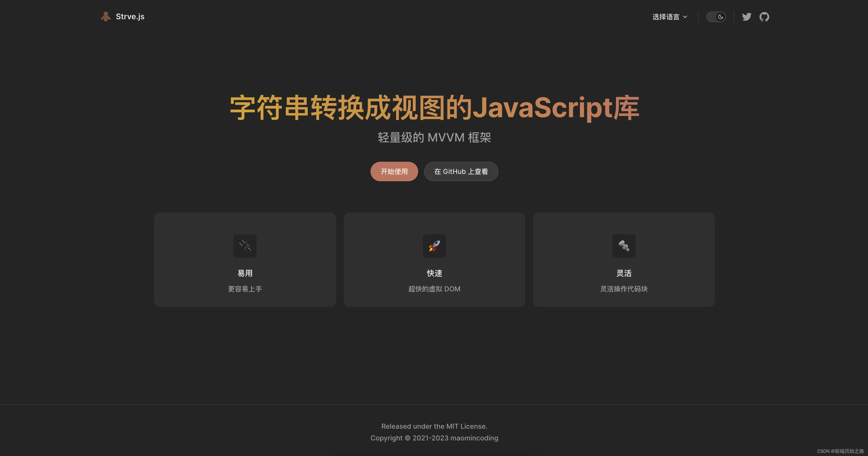
Task: Click the hammer icon on the 灵活 card
Action: pos(624,246)
